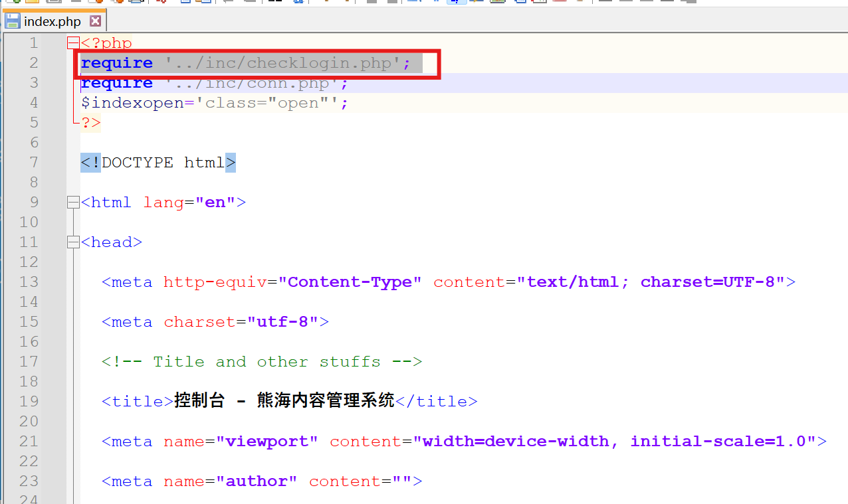Image resolution: width=848 pixels, height=504 pixels.
Task: Click the 'require' keyword on line 2
Action: coord(117,63)
